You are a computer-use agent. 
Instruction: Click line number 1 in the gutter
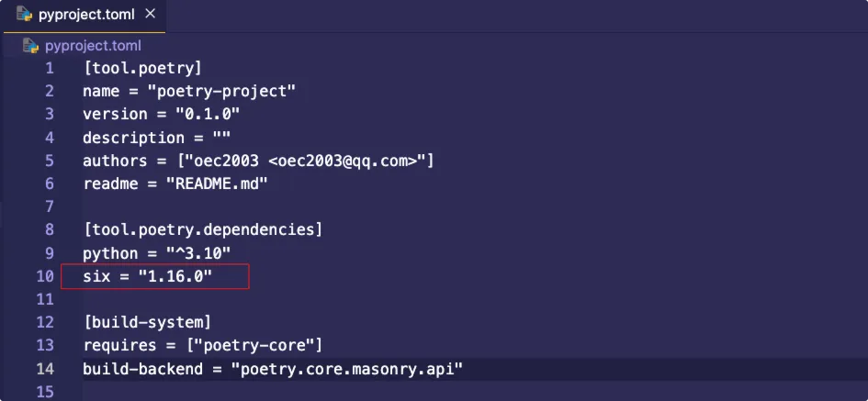pos(49,68)
